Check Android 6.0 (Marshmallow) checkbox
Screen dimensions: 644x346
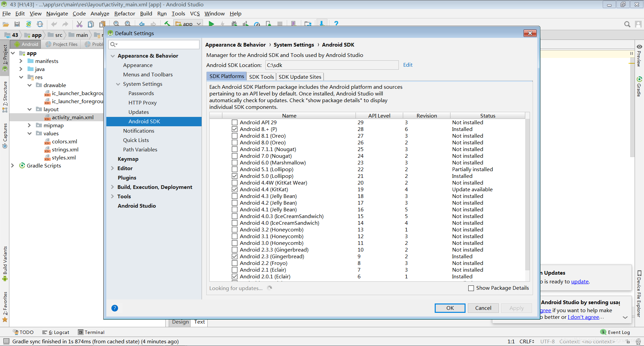point(235,163)
